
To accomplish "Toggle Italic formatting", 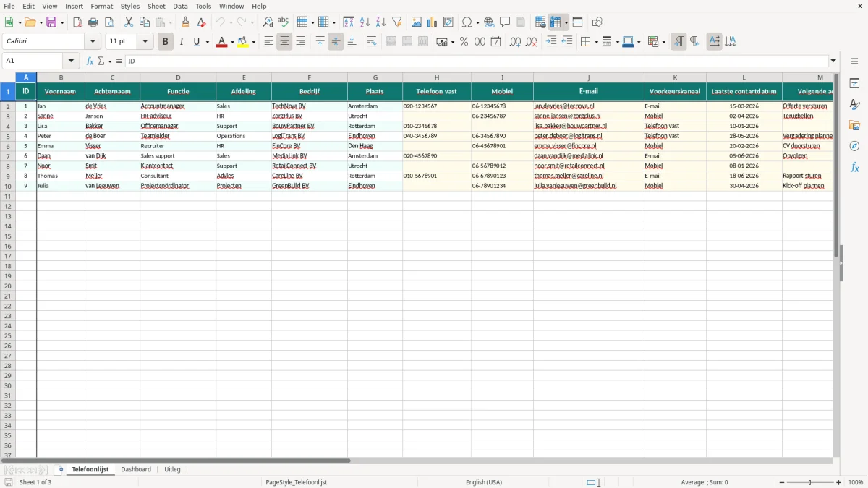I will [x=182, y=42].
